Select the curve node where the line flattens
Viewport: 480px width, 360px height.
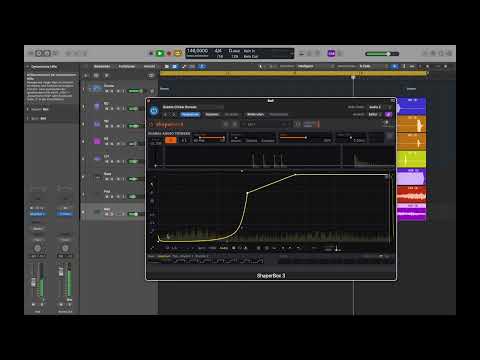point(296,174)
